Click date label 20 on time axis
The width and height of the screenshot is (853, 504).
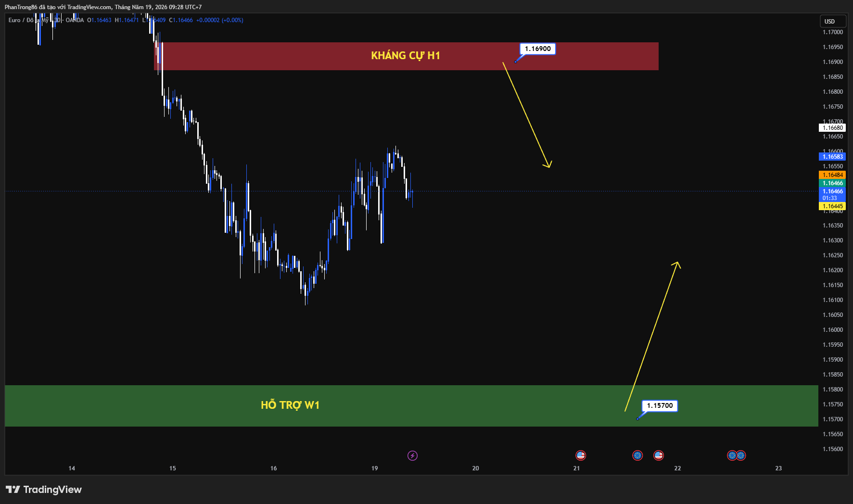[x=476, y=468]
